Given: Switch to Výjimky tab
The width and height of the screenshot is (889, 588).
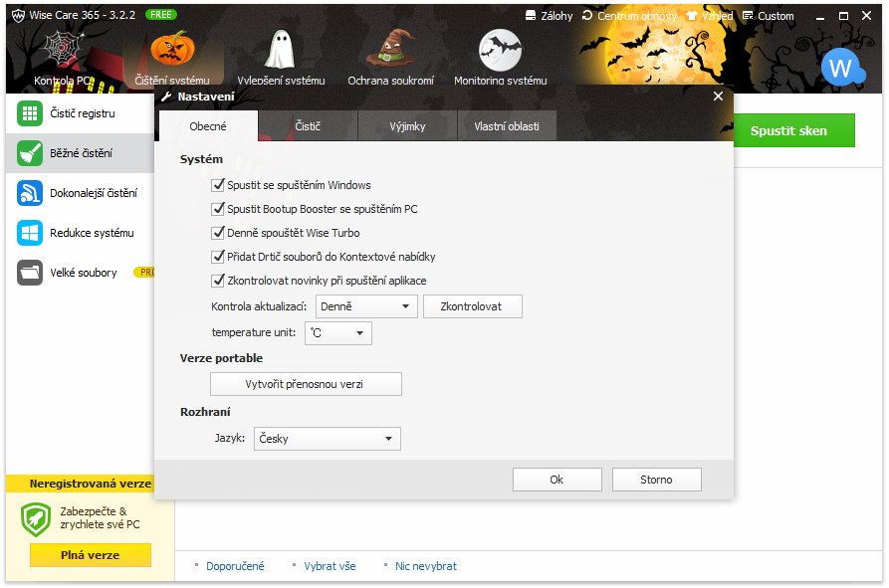Looking at the screenshot, I should 407,126.
